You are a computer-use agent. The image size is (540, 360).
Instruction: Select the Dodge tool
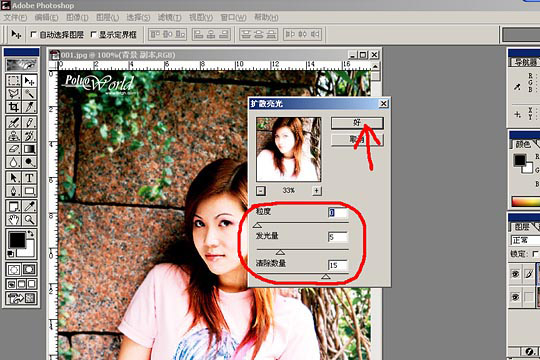click(29, 162)
